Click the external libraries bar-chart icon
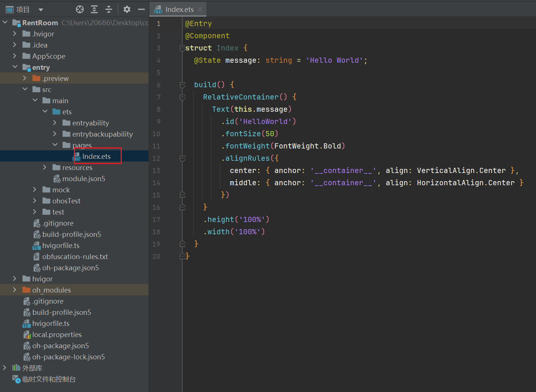Screen dimensions: 536x392 tap(16, 368)
